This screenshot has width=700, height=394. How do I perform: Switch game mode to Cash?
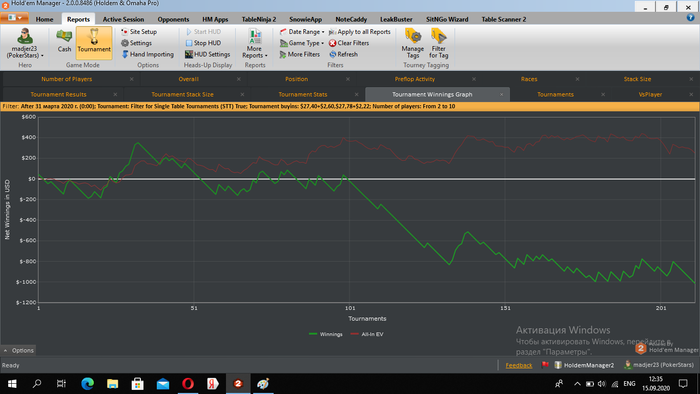[x=64, y=41]
